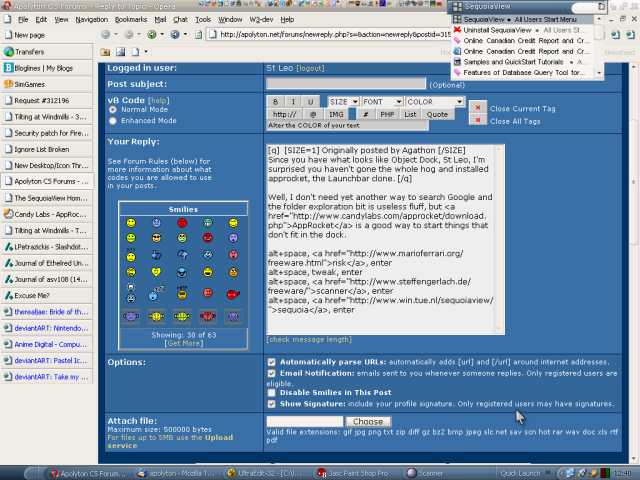Uncheck Automatically parse URLs checkbox
Viewport: 640px width, 480px height.
(272, 360)
